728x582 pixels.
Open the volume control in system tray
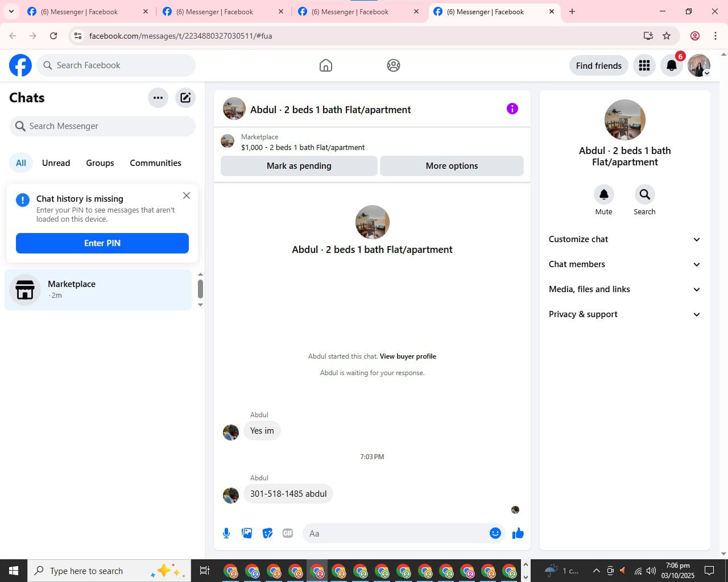651,571
